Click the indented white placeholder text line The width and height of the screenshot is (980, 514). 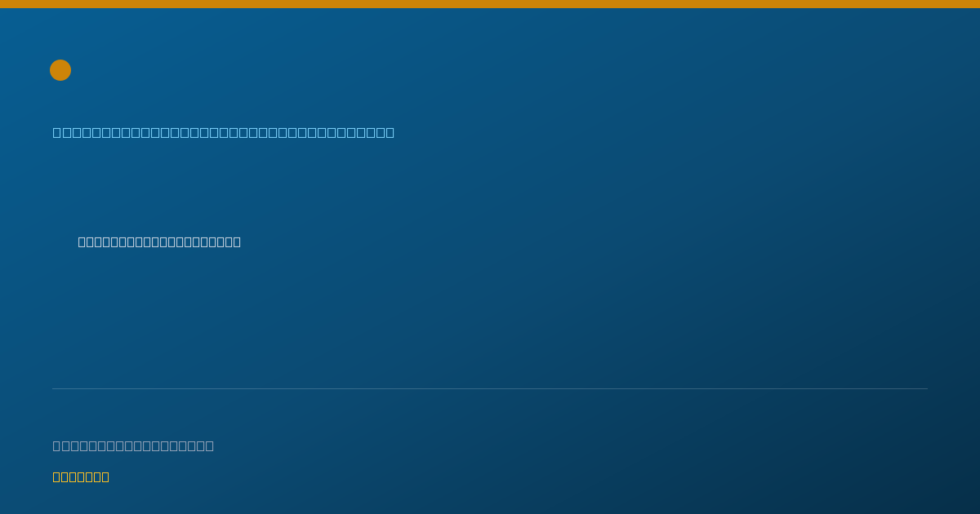(159, 241)
